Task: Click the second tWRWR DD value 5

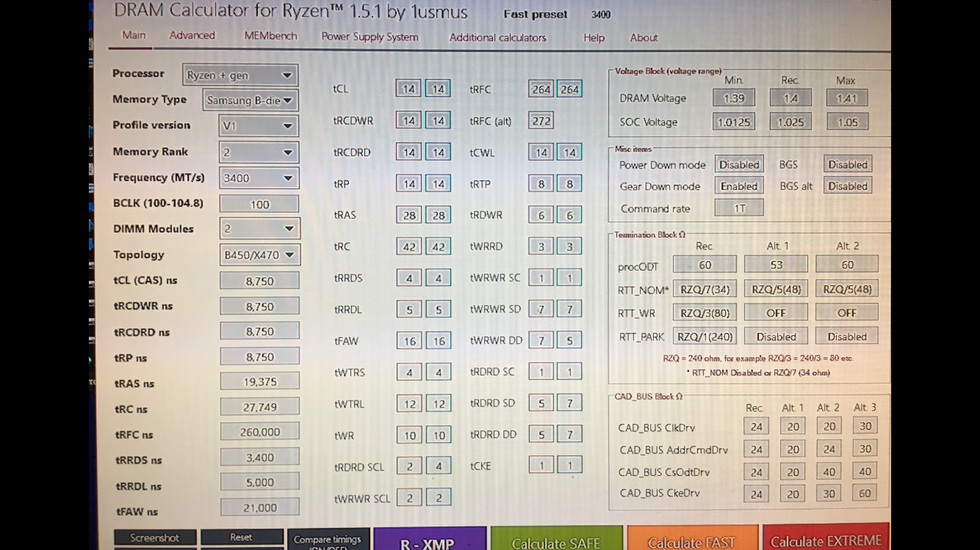Action: pyautogui.click(x=570, y=340)
